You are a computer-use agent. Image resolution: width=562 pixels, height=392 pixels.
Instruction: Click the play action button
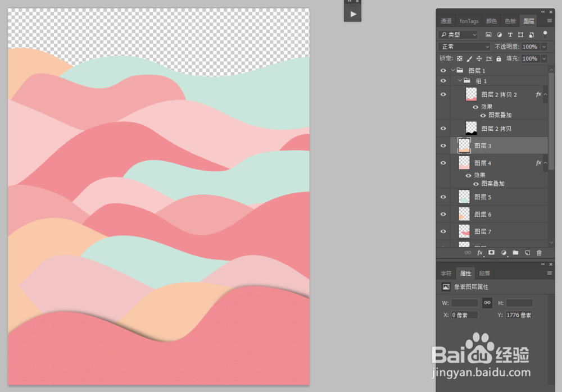pos(353,15)
